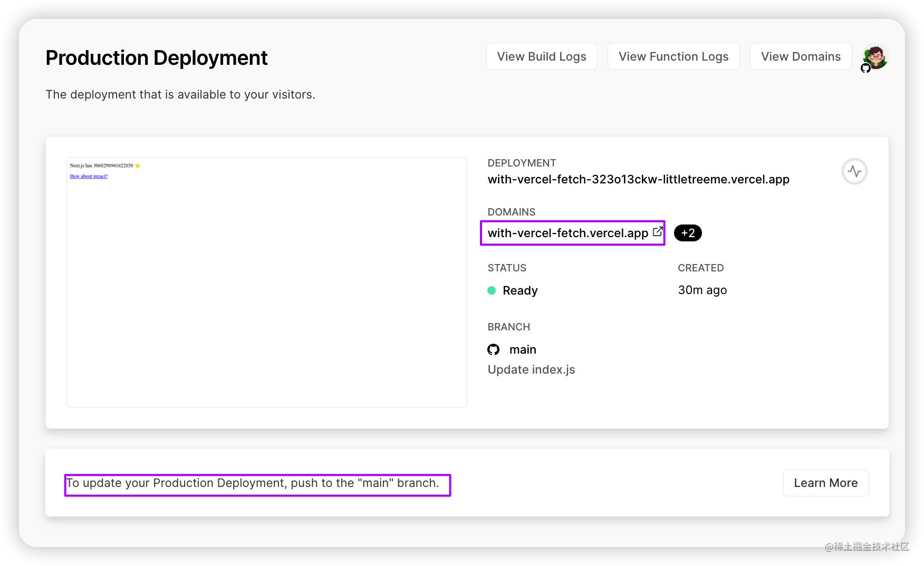Click the yellow star in the deployment preview
This screenshot has width=924, height=566.
click(138, 165)
